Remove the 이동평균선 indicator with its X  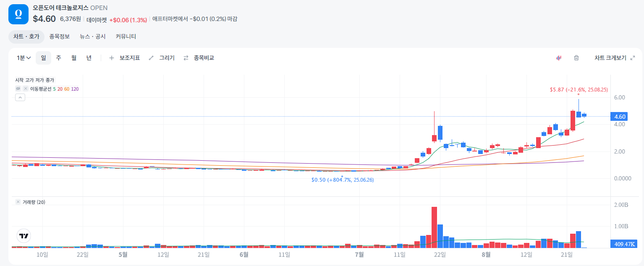(26, 89)
